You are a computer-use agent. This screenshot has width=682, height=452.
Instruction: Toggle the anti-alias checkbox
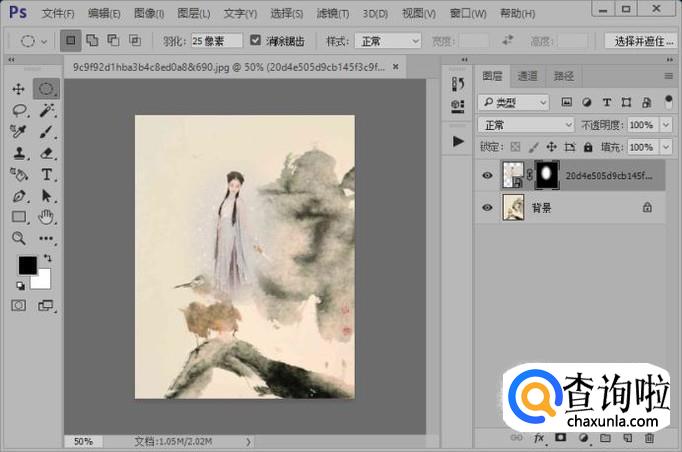256,41
